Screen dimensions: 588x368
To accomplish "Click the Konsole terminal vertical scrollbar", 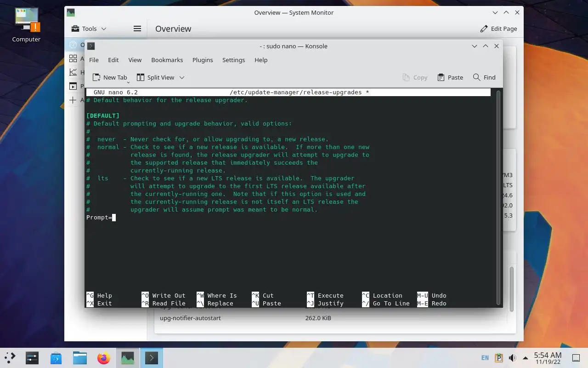I will click(498, 198).
